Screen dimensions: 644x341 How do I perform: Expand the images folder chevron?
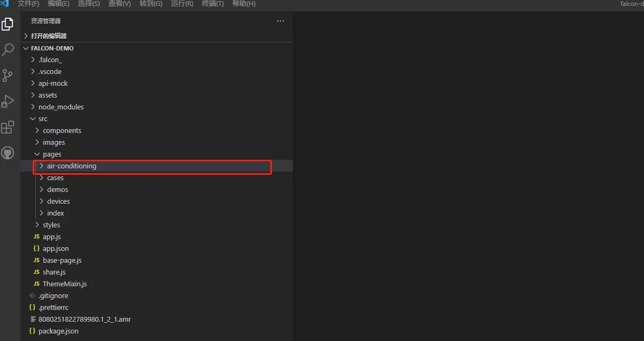click(x=38, y=142)
